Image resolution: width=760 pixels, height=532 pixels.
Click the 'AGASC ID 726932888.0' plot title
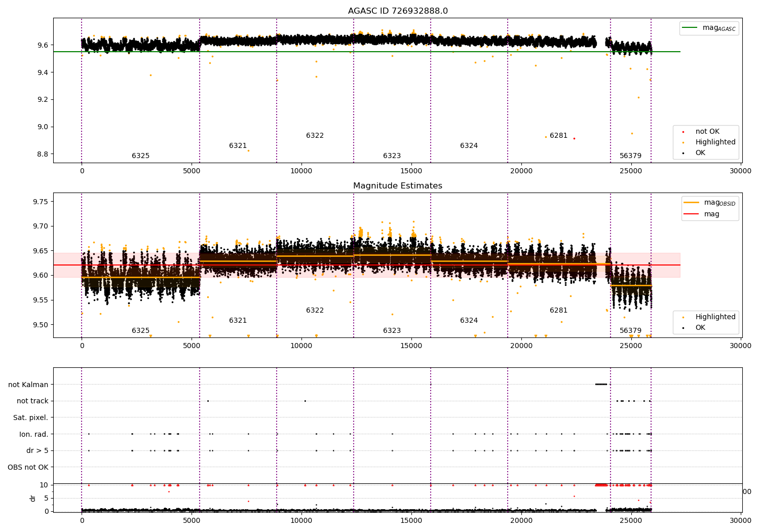398,11
